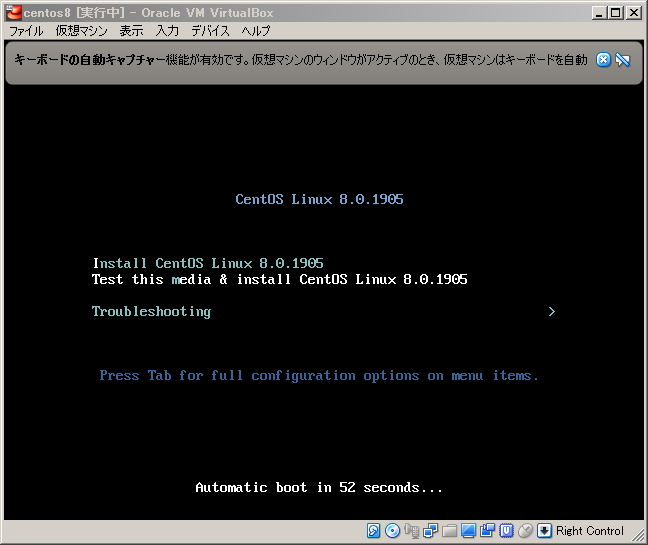Open the ヘルプ menu
The image size is (648, 545).
256,31
